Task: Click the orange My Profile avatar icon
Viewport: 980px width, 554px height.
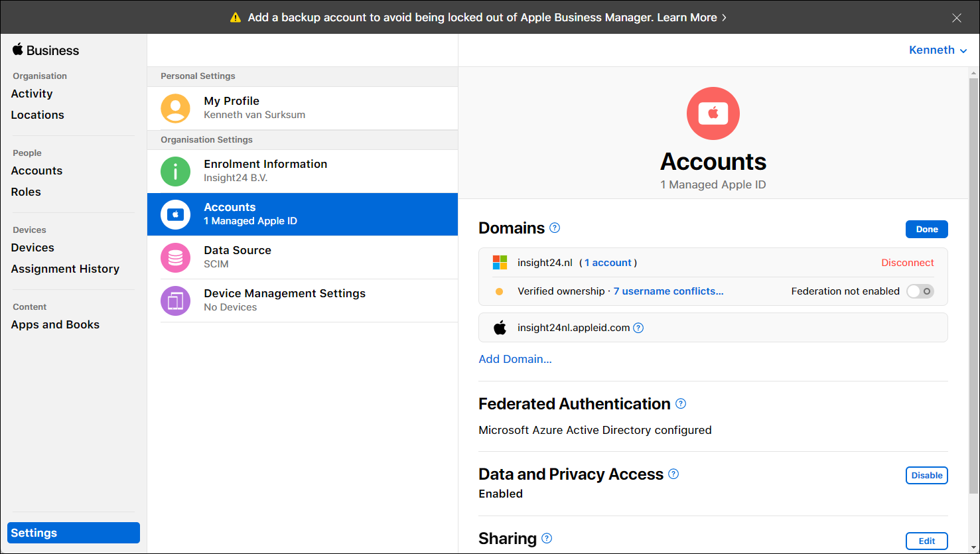Action: 175,108
